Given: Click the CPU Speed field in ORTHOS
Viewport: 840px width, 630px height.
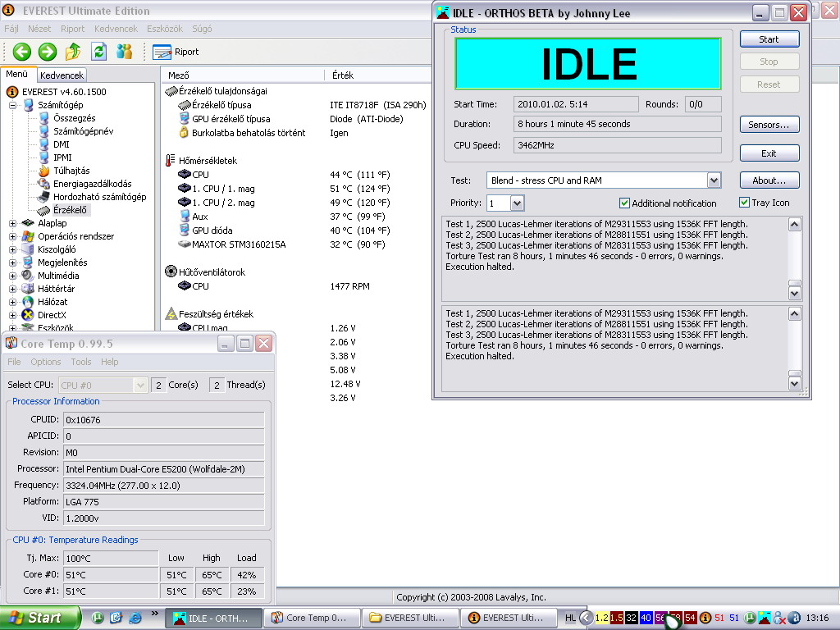Looking at the screenshot, I should tap(617, 145).
